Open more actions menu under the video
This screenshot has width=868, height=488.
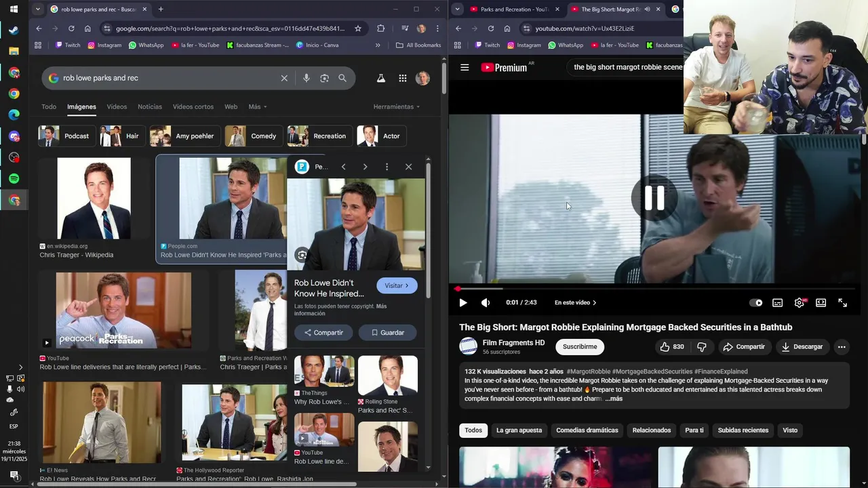842,347
